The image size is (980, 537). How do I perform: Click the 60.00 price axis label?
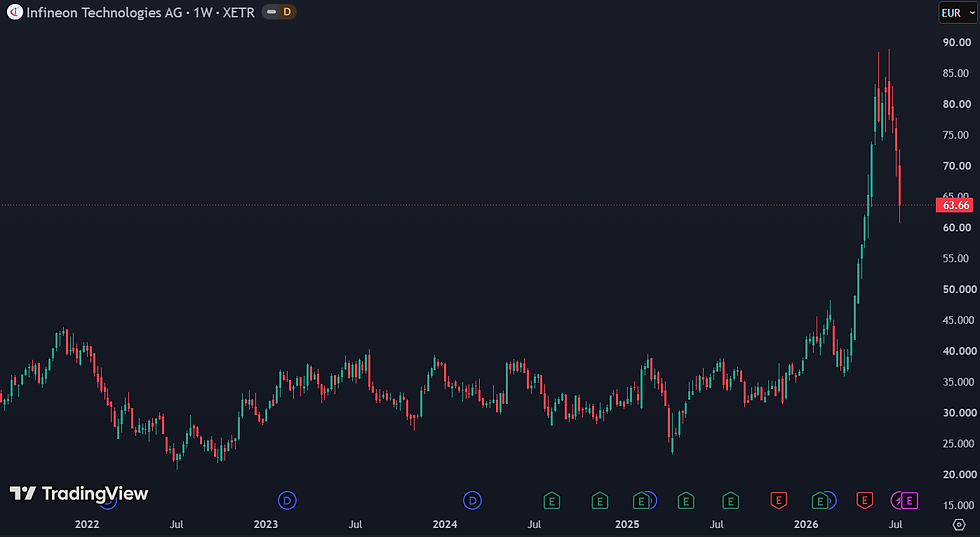[x=957, y=228]
